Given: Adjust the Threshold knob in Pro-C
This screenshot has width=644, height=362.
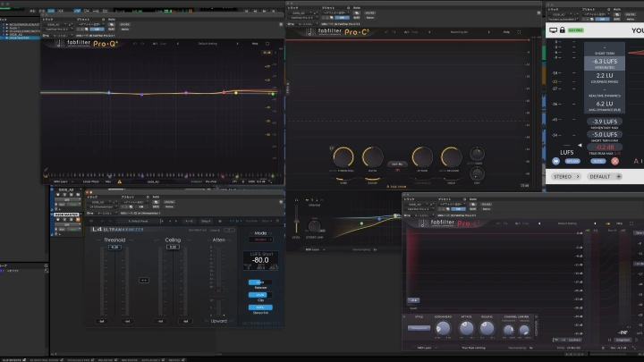Looking at the screenshot, I should pyautogui.click(x=343, y=157).
